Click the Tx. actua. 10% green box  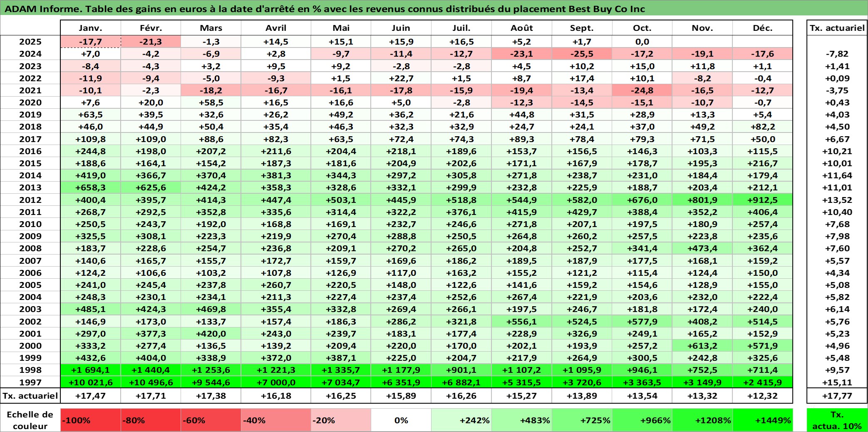(x=837, y=420)
